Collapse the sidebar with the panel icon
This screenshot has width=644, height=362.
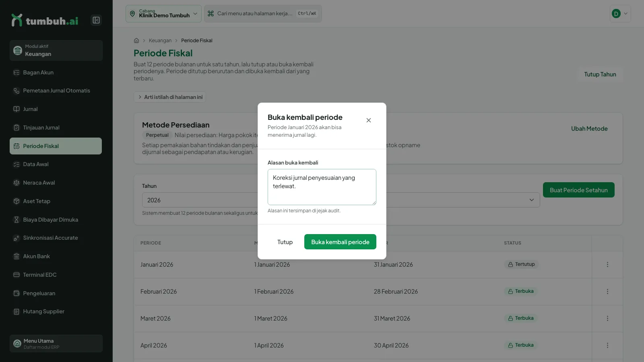click(96, 20)
